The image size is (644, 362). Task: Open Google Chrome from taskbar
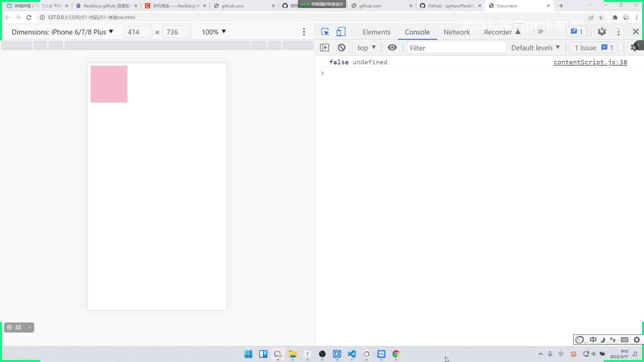pyautogui.click(x=396, y=354)
